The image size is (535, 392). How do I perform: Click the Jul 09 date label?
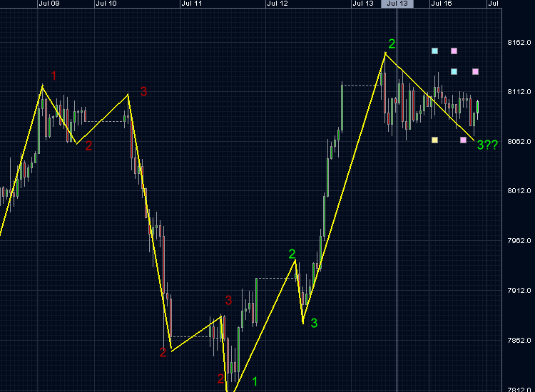pyautogui.click(x=49, y=4)
